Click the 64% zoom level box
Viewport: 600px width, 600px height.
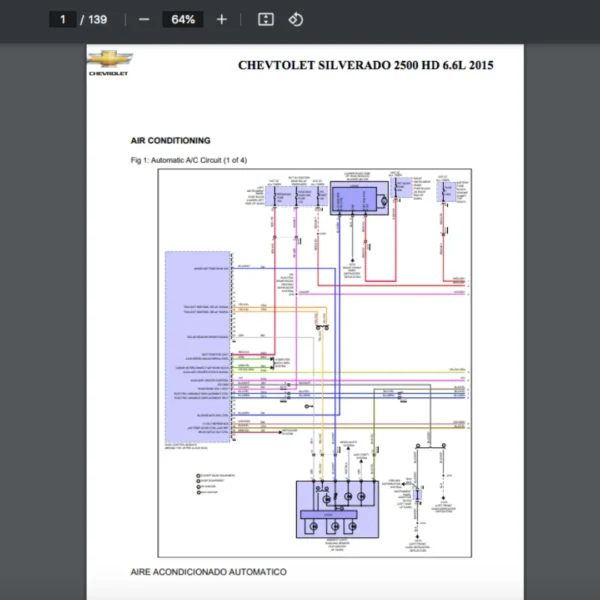183,19
